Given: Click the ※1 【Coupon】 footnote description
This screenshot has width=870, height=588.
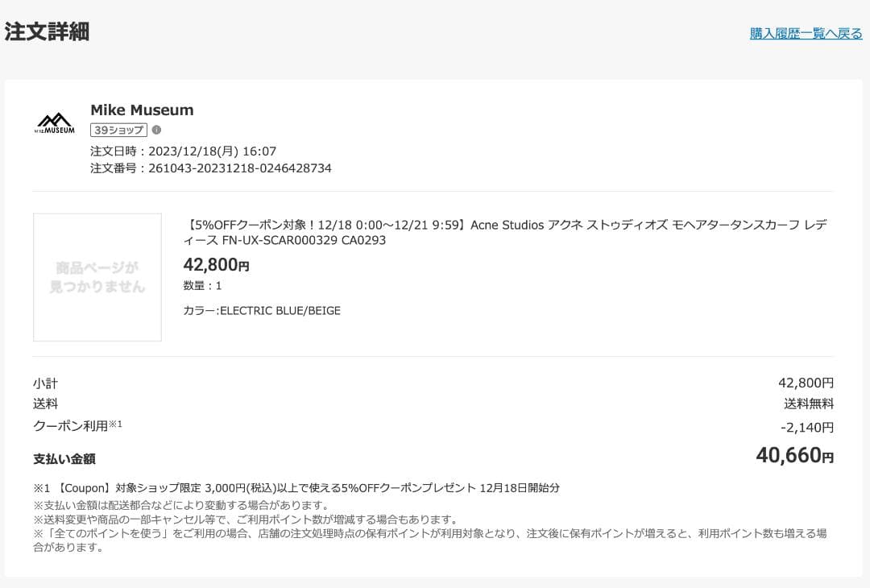Looking at the screenshot, I should pyautogui.click(x=296, y=487).
